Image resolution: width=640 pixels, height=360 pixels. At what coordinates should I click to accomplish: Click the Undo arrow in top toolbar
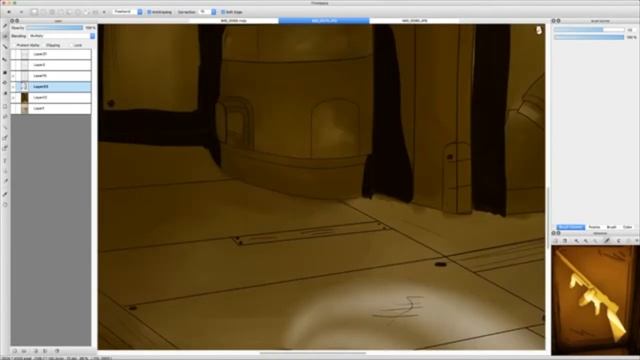9,12
